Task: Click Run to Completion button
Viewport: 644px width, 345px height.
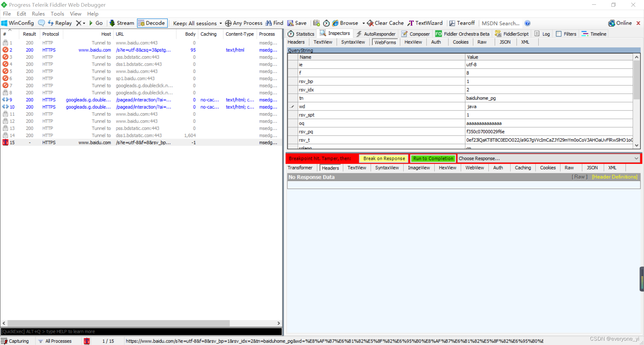Action: pos(433,158)
